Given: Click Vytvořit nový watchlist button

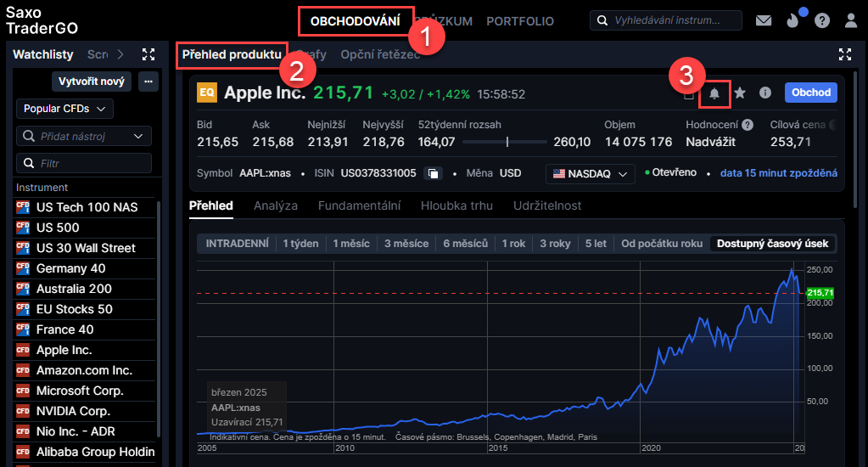Looking at the screenshot, I should 92,82.
